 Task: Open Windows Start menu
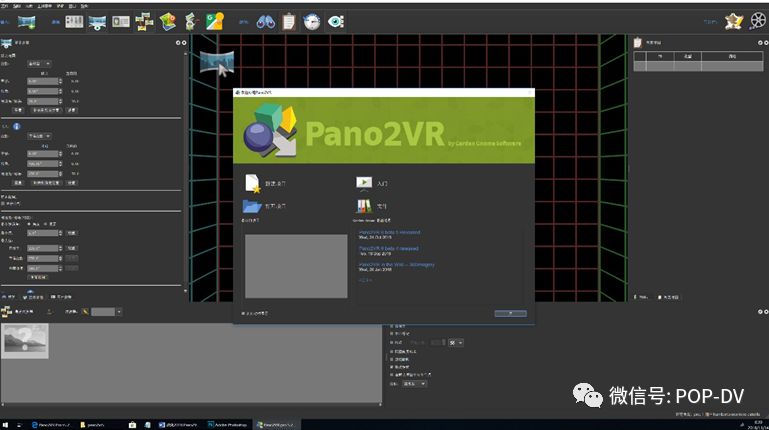[x=5, y=425]
